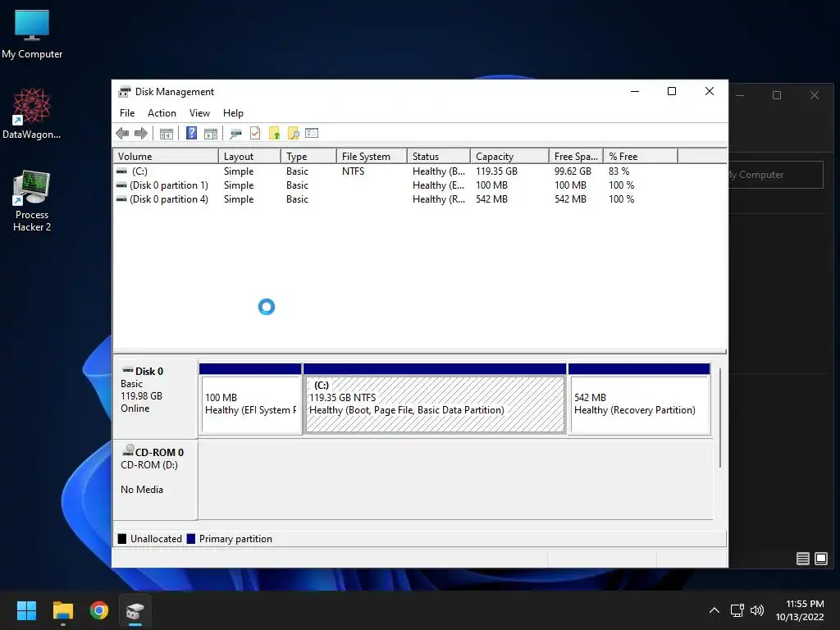The width and height of the screenshot is (840, 630).
Task: Click the 542 MB capacity cell in volume list
Action: pos(491,199)
